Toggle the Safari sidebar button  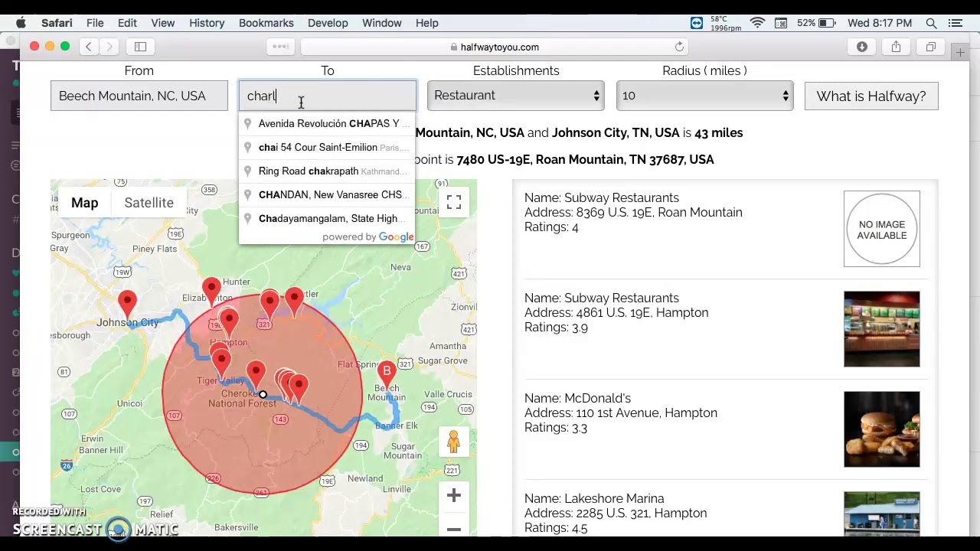(x=140, y=47)
